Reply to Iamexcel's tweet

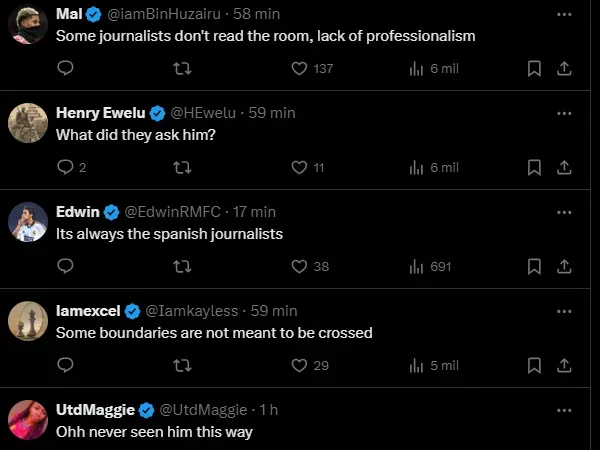[x=65, y=365]
